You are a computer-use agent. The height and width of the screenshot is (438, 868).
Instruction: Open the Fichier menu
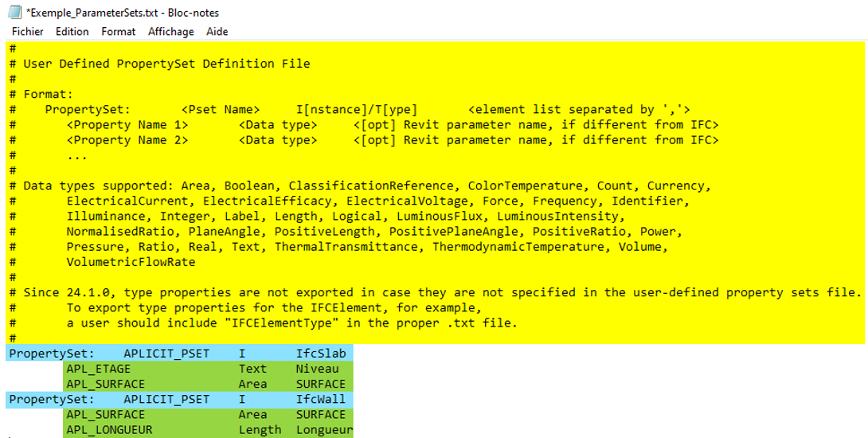(x=27, y=32)
